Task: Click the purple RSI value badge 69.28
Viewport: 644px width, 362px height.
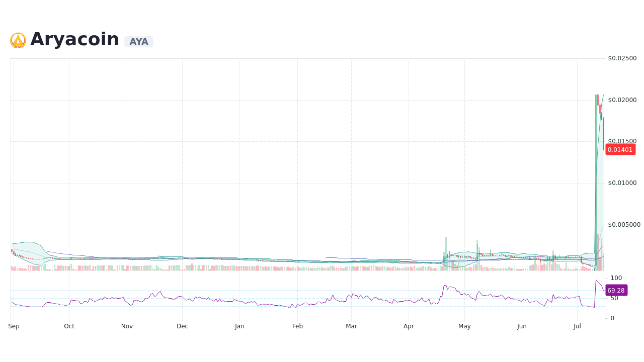Action: [x=616, y=290]
